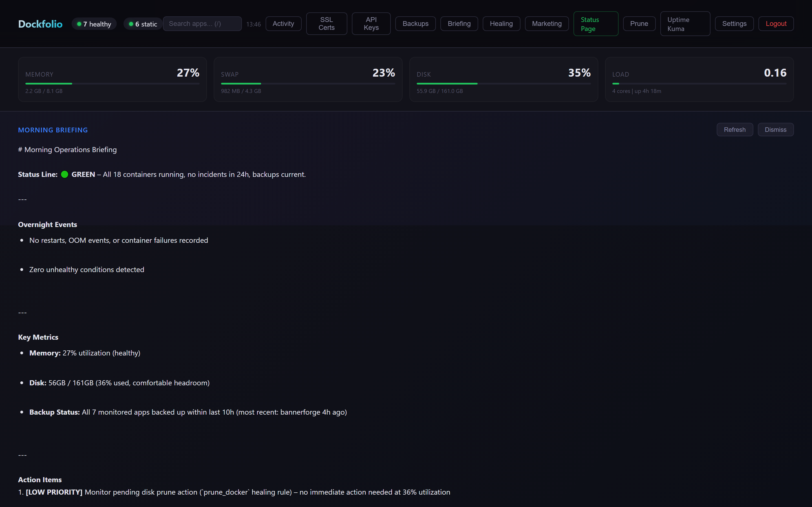Log out with the Logout button

point(776,24)
